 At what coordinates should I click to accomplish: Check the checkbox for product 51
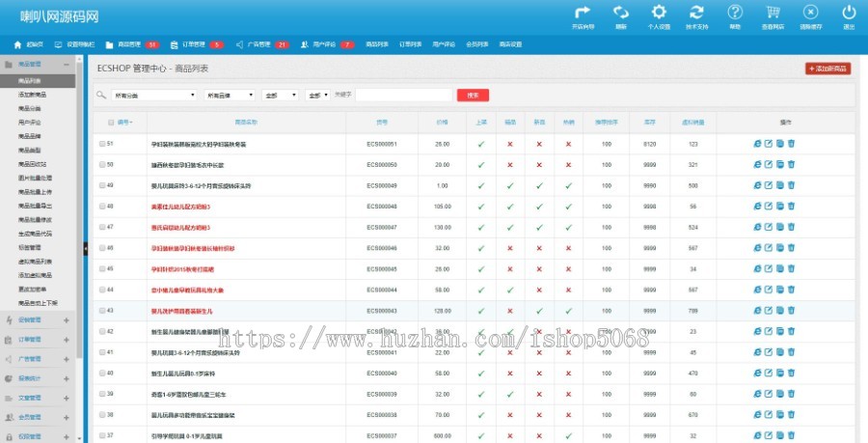(x=102, y=144)
